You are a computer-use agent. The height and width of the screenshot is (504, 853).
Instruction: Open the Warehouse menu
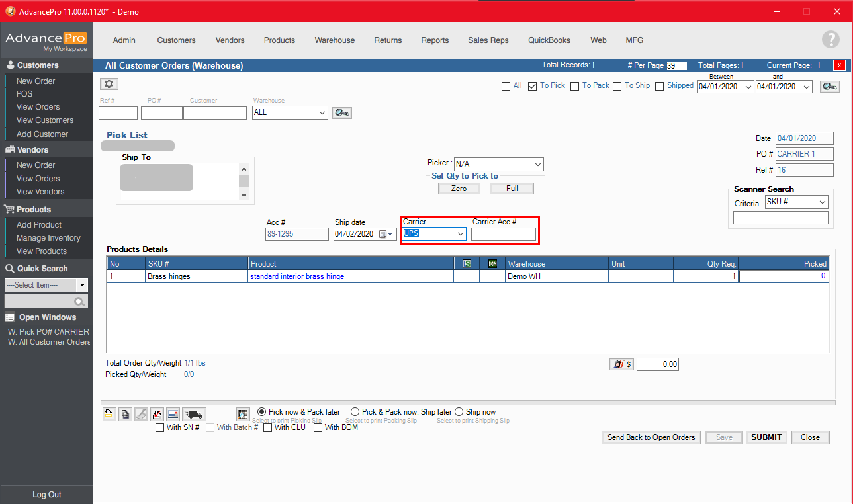coord(334,40)
